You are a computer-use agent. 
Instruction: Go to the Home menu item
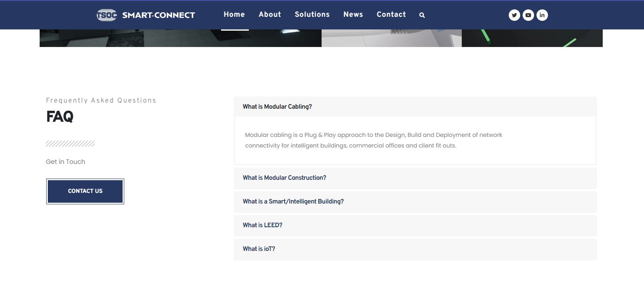234,14
